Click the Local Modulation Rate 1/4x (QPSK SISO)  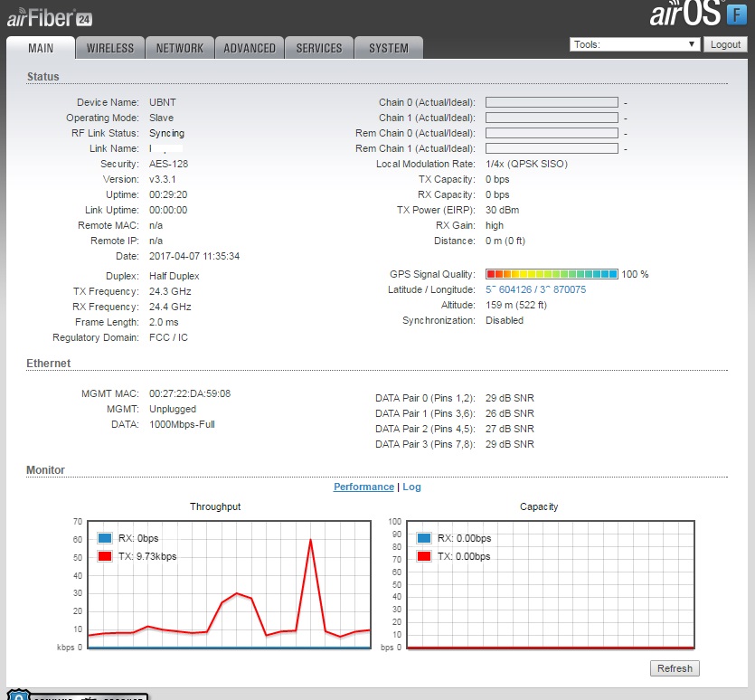pos(526,164)
